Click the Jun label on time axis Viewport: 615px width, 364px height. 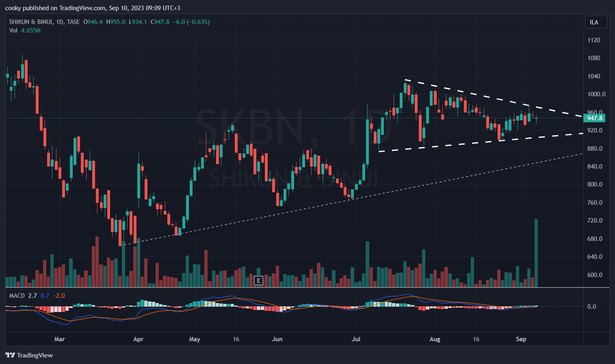tap(277, 339)
